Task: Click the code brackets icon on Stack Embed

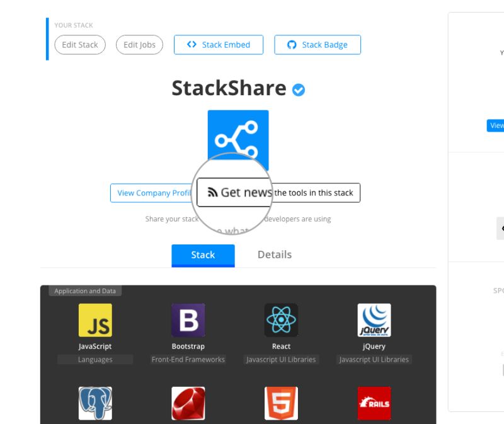Action: coord(192,45)
